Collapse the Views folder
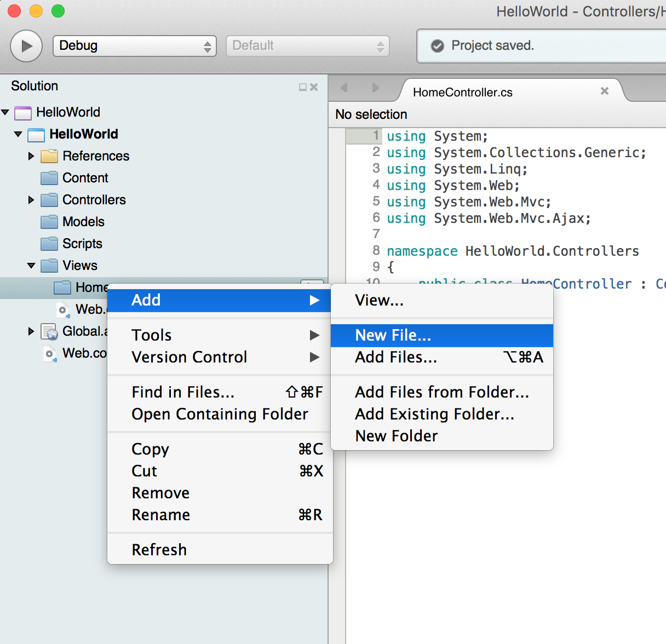 pyautogui.click(x=31, y=266)
